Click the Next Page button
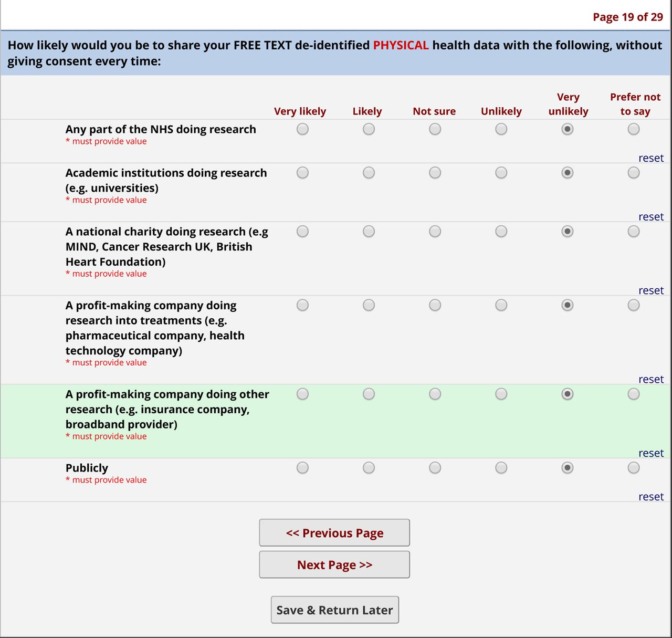Screen dimensions: 672x638 [x=334, y=564]
